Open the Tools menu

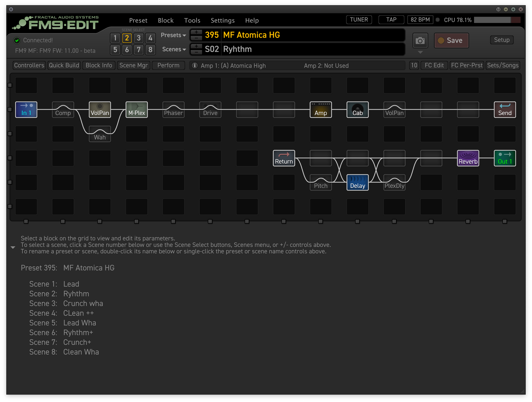point(192,20)
